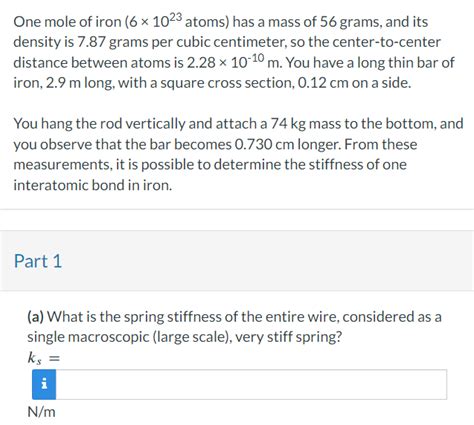Click the 'interatomic bond in iron' phrase
The width and height of the screenshot is (474, 425).
point(92,185)
